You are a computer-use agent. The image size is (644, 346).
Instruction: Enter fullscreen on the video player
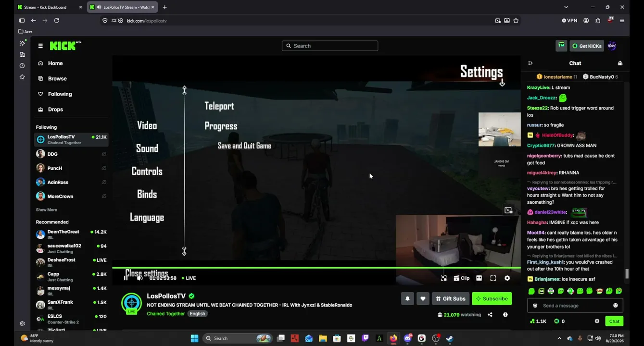(493, 278)
